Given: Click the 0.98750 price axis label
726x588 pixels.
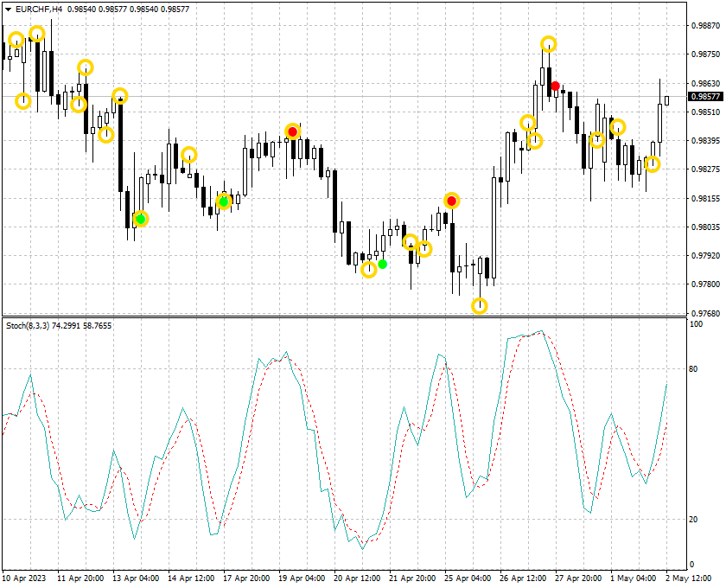Looking at the screenshot, I should [x=705, y=54].
